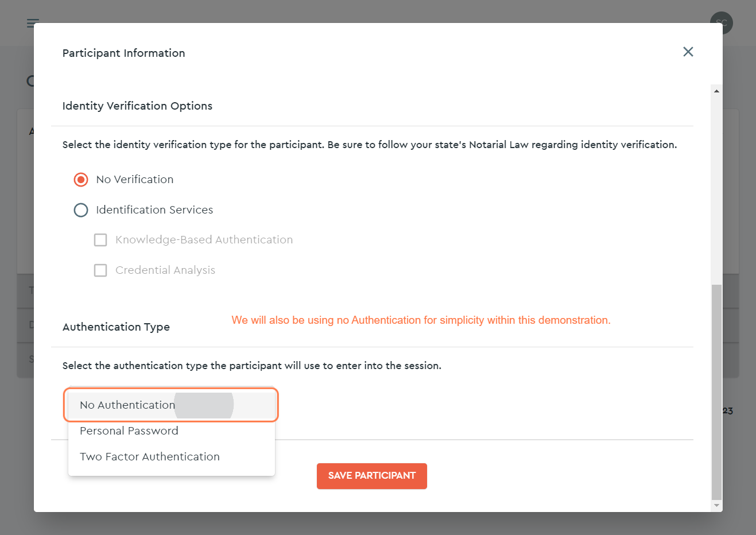Click the dialog scrollbar down arrow
The width and height of the screenshot is (756, 535).
tap(716, 506)
